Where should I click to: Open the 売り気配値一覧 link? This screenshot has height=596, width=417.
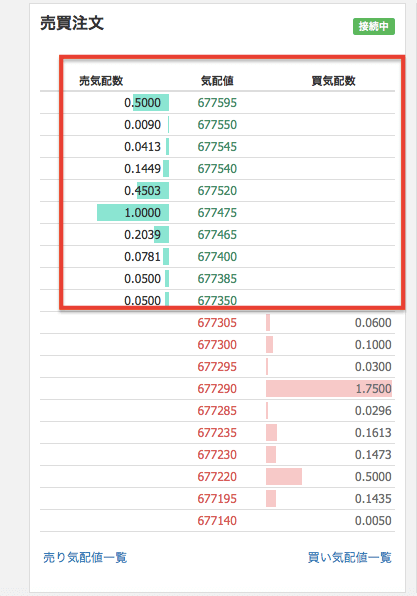[85, 558]
